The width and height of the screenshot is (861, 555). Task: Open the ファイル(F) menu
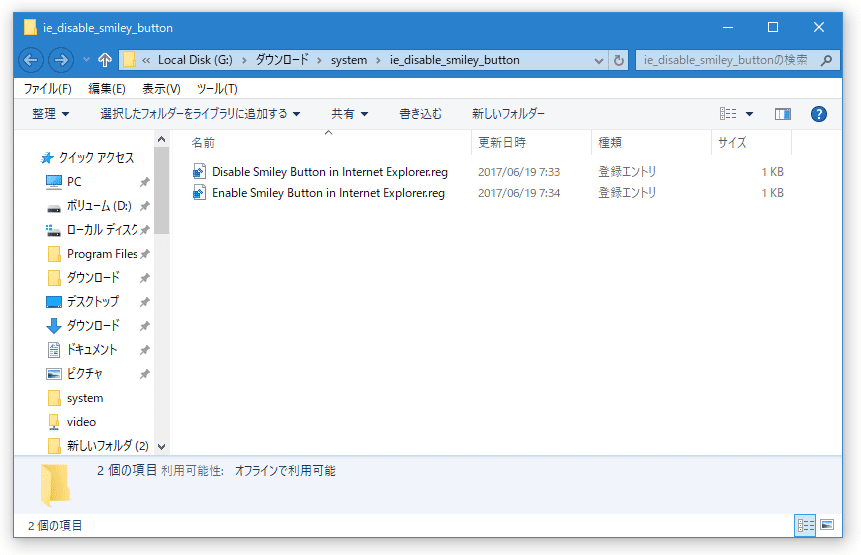pyautogui.click(x=48, y=89)
